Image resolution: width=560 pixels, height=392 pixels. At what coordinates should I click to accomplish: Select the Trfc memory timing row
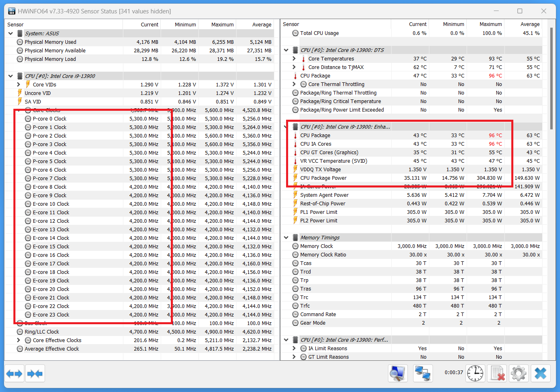pyautogui.click(x=411, y=306)
